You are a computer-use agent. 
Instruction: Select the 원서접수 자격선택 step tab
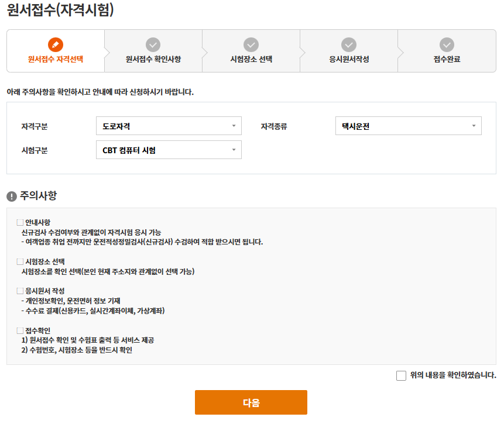(x=56, y=51)
